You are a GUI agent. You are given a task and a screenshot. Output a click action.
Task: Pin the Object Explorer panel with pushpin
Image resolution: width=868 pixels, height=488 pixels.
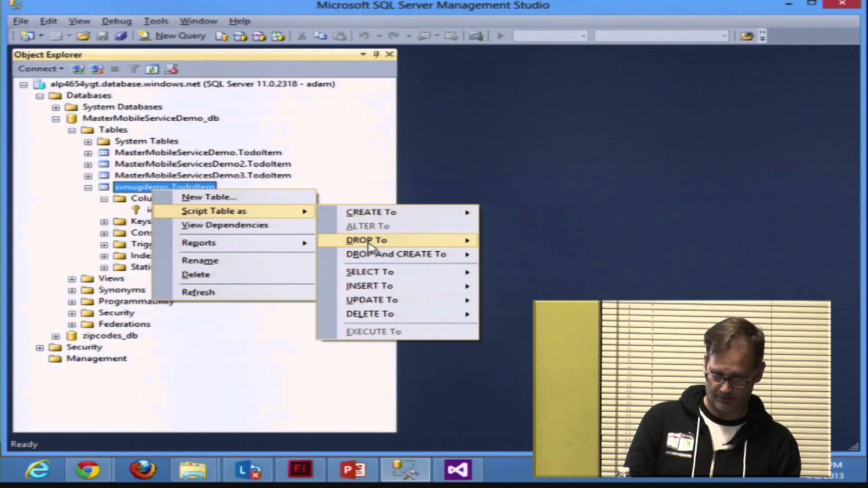point(376,54)
